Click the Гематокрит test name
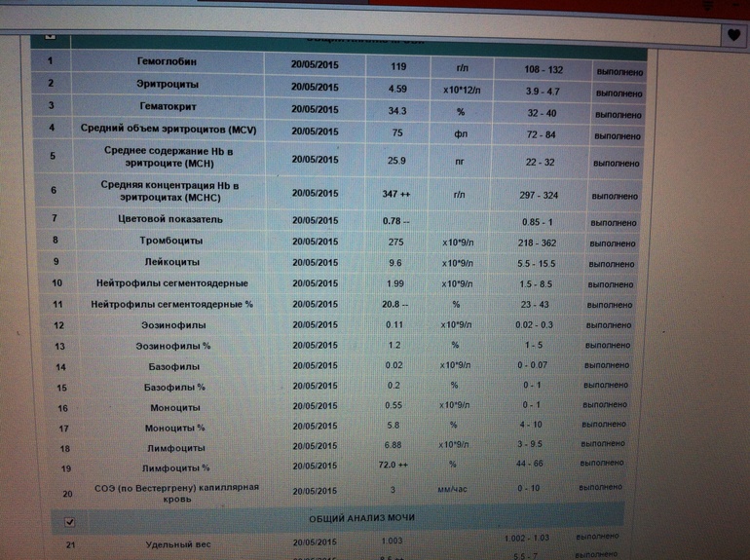The width and height of the screenshot is (750, 560). pyautogui.click(x=167, y=106)
